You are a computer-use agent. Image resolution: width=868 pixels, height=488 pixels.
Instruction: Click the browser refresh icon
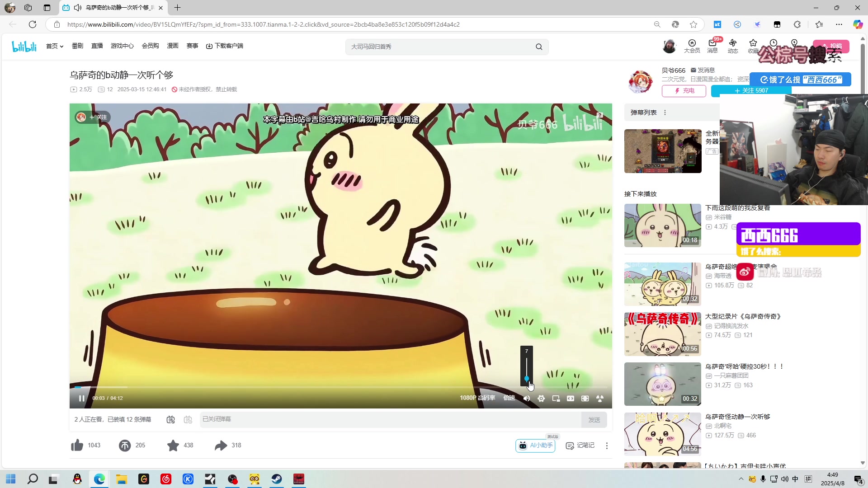33,24
